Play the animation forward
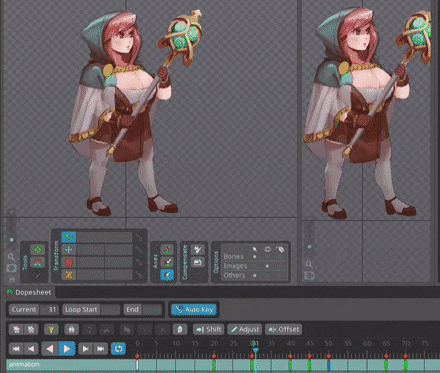The image size is (440, 373). [x=67, y=349]
